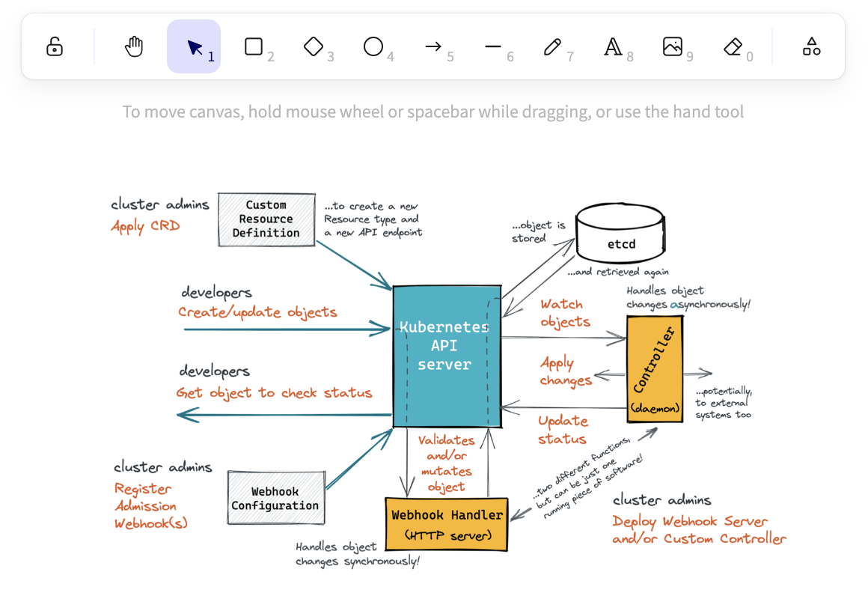This screenshot has width=868, height=599.
Task: Choose the Arrow drawing tool
Action: (x=433, y=46)
